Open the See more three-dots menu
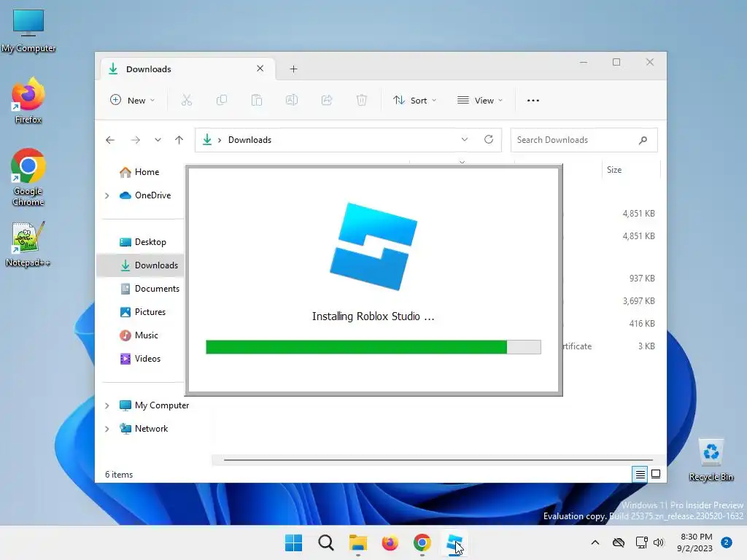The height and width of the screenshot is (560, 747). click(x=533, y=101)
